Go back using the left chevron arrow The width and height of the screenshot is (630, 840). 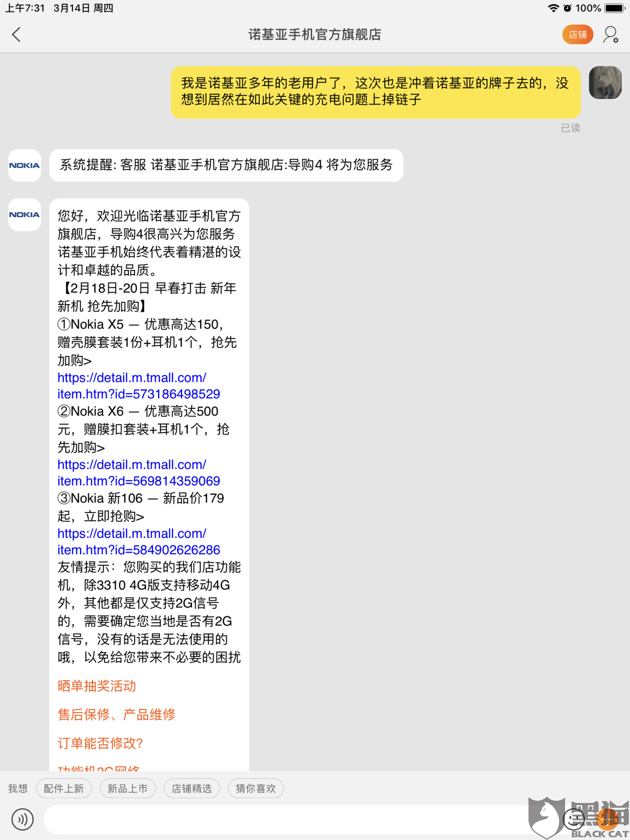pos(16,34)
